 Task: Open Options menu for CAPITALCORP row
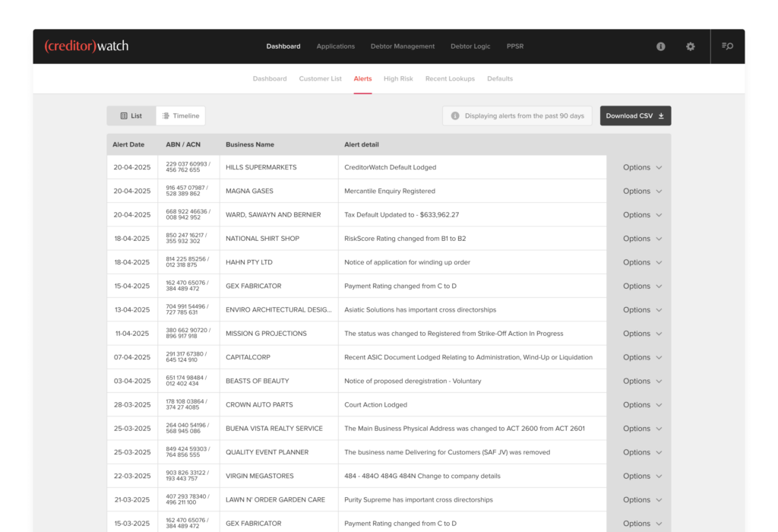[642, 357]
